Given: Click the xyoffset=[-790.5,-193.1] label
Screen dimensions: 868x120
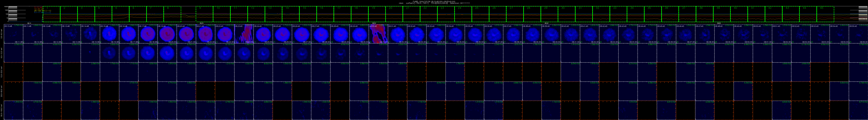Looking at the screenshot, I should [417, 3].
